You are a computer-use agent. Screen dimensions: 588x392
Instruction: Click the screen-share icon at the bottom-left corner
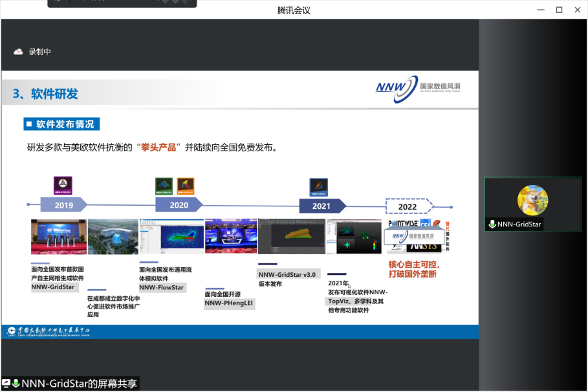[x=6, y=384]
